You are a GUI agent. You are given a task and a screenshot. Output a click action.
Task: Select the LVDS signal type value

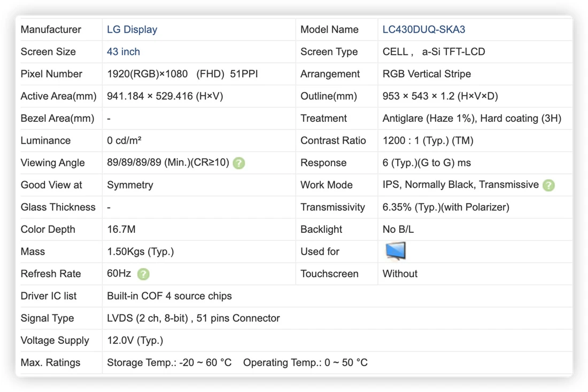(194, 318)
